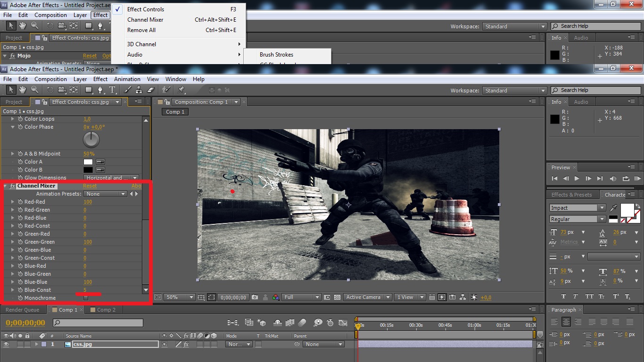Toggle Red-Red stopwatch keyframing
Viewport: 644px width, 362px height.
click(20, 202)
